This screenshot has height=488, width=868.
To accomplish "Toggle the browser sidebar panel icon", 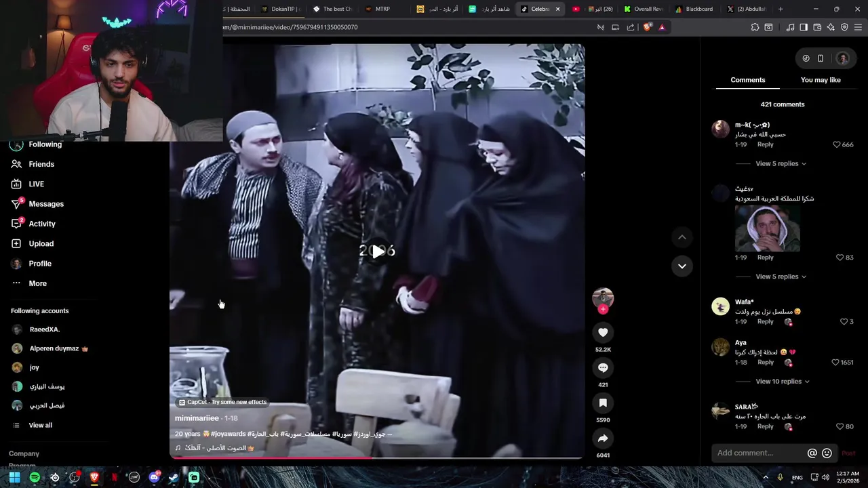I will (x=804, y=27).
